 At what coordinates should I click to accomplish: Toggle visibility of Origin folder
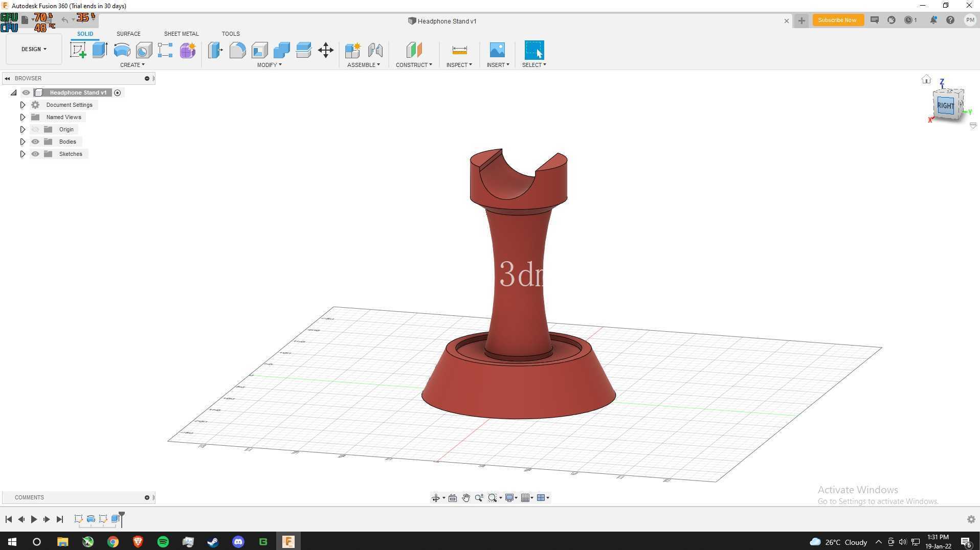pyautogui.click(x=35, y=129)
